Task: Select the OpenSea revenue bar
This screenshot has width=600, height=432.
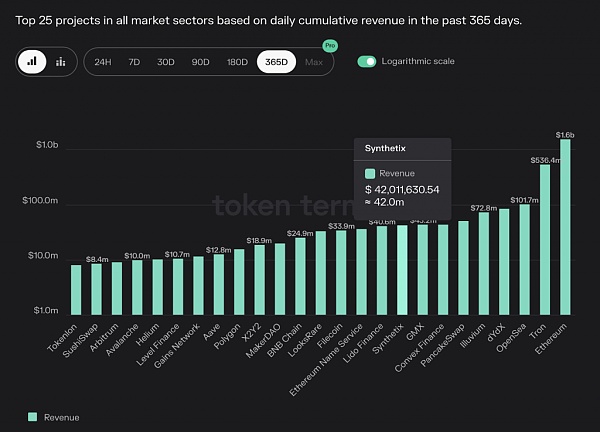Action: coord(525,258)
